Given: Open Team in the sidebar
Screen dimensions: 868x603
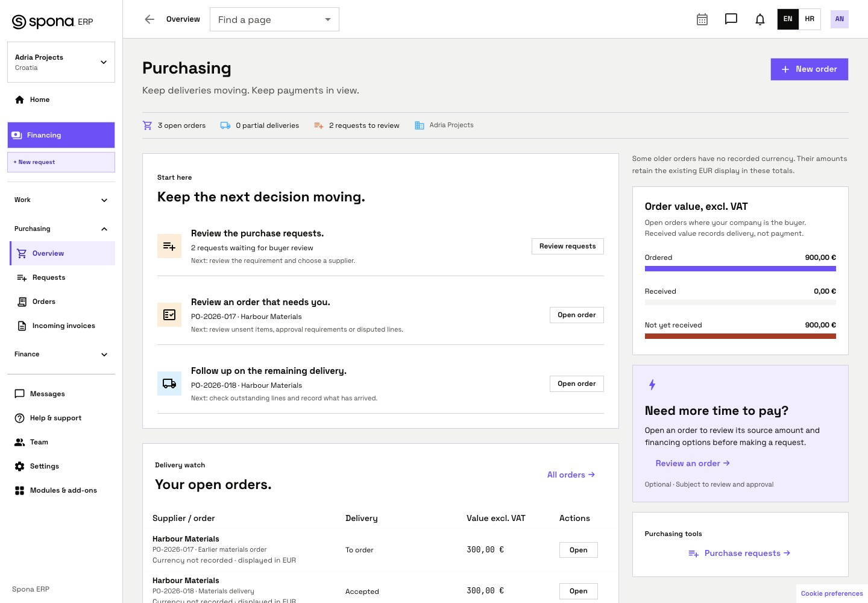Looking at the screenshot, I should [x=61, y=442].
